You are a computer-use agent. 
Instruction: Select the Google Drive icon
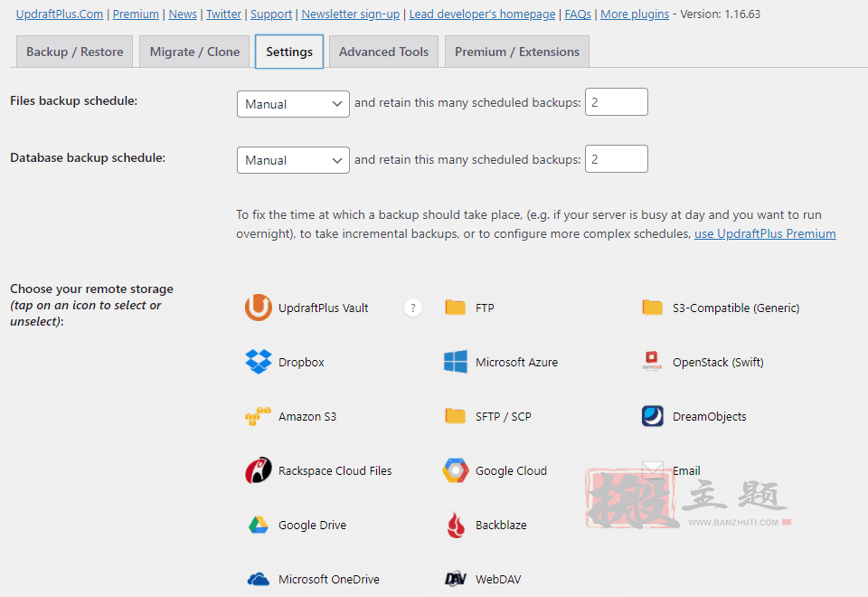coord(258,525)
